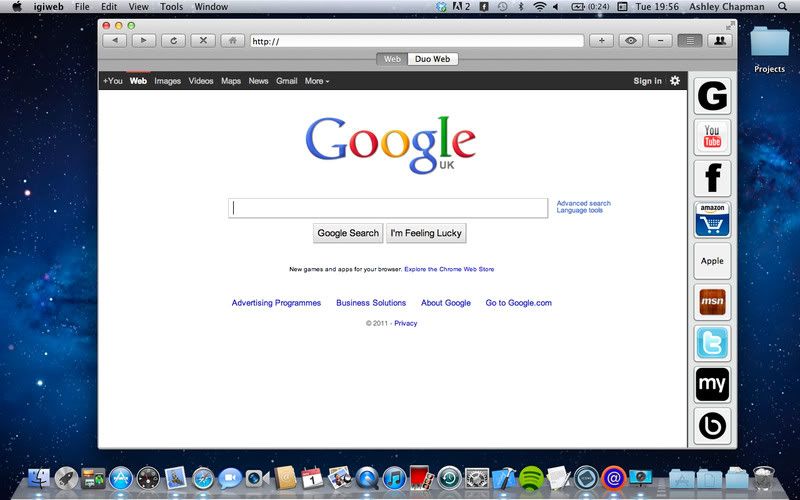
Task: Open Images in the Google bar
Action: pyautogui.click(x=167, y=81)
